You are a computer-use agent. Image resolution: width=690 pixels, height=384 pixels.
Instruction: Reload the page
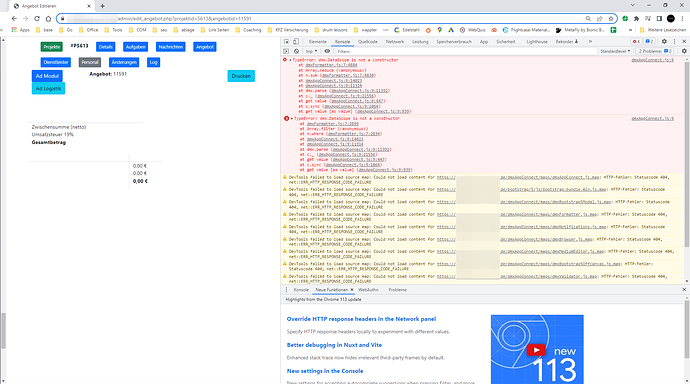click(37, 18)
